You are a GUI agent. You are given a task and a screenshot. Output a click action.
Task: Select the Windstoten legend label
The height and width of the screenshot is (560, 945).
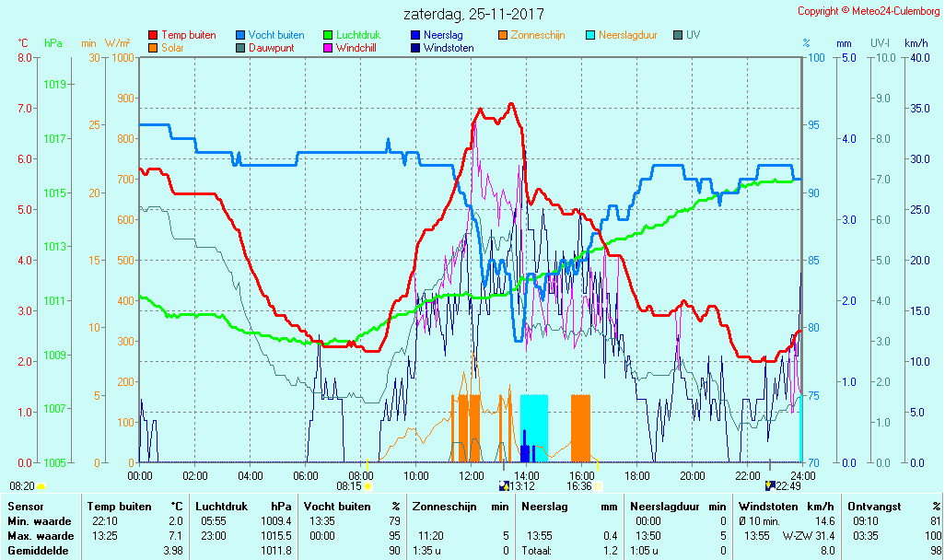click(449, 48)
